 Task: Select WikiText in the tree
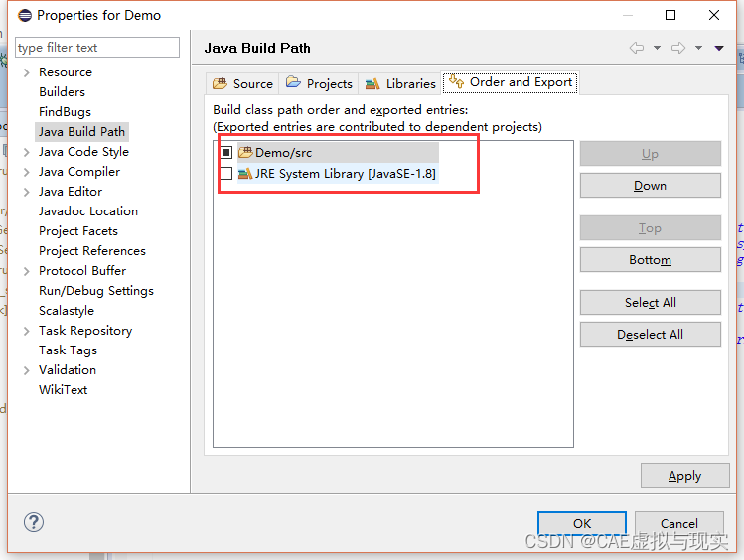point(64,390)
